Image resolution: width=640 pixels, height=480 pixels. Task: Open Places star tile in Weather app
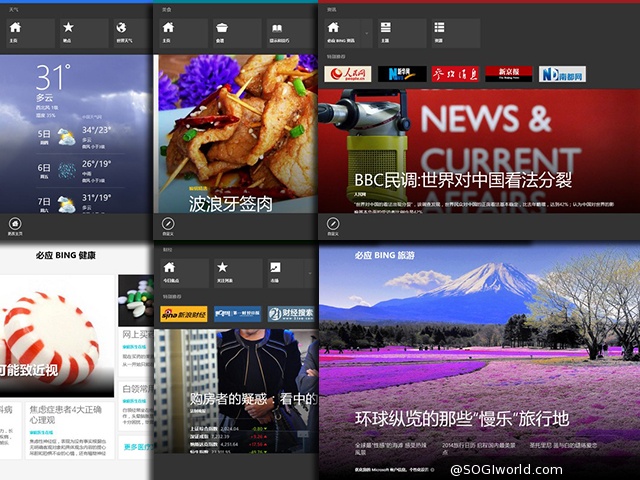[84, 33]
